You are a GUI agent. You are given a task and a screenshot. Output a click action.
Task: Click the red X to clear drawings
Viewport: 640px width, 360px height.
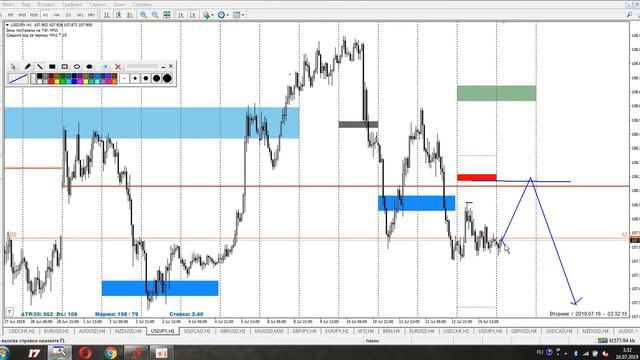[x=118, y=67]
